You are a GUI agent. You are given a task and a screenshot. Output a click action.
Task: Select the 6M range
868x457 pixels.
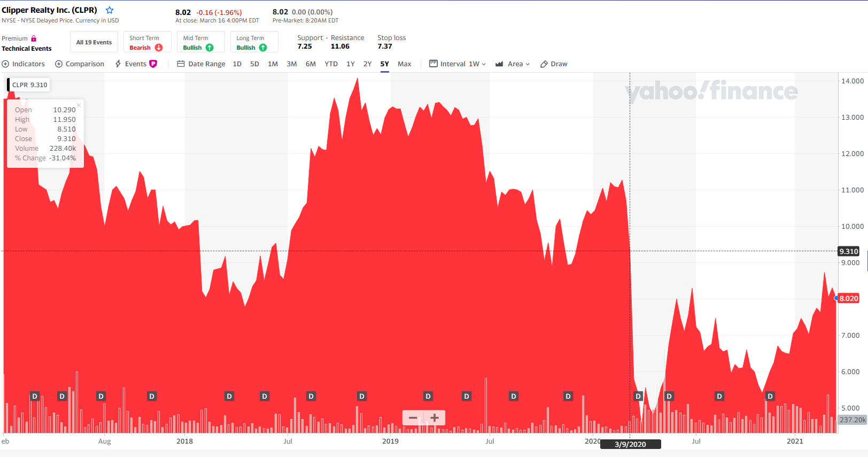311,64
